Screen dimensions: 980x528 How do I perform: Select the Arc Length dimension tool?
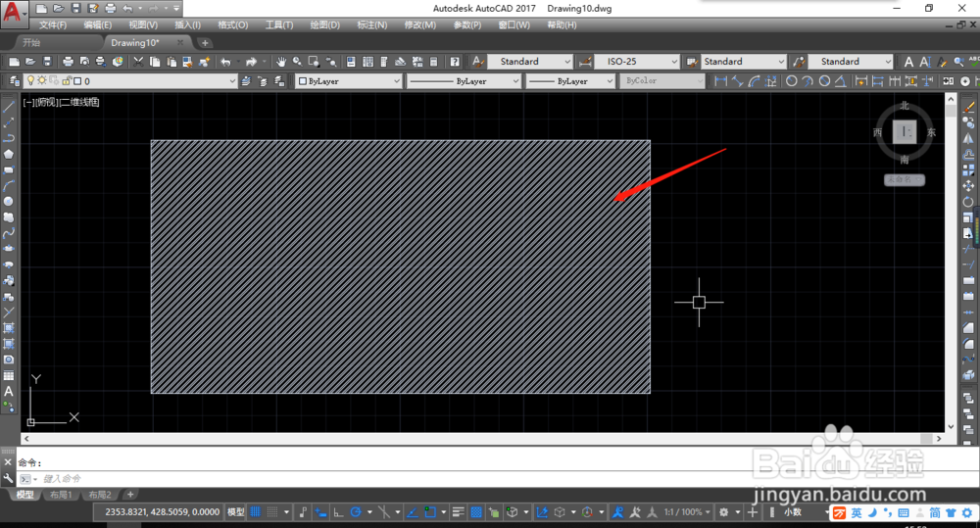[x=755, y=80]
